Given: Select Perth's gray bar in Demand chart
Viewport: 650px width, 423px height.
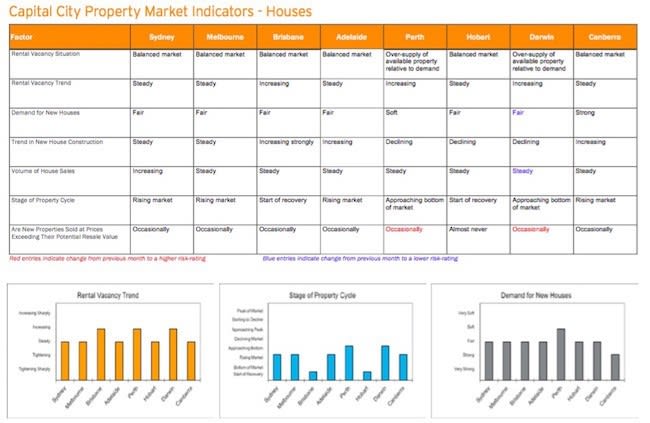Looking at the screenshot, I should (x=560, y=352).
